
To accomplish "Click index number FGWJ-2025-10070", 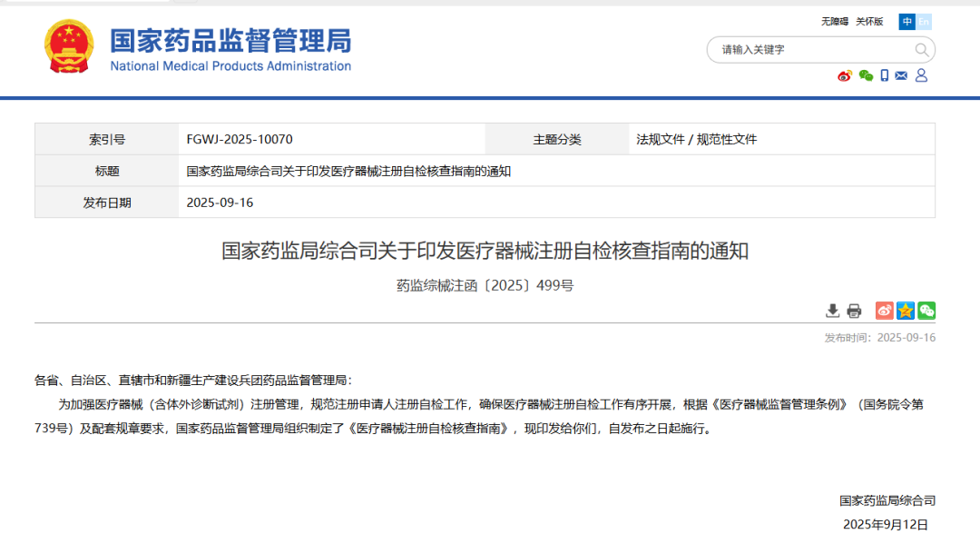I will tap(240, 140).
